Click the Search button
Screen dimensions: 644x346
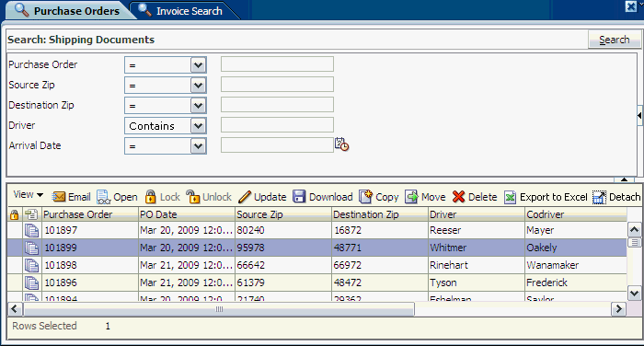click(x=614, y=40)
